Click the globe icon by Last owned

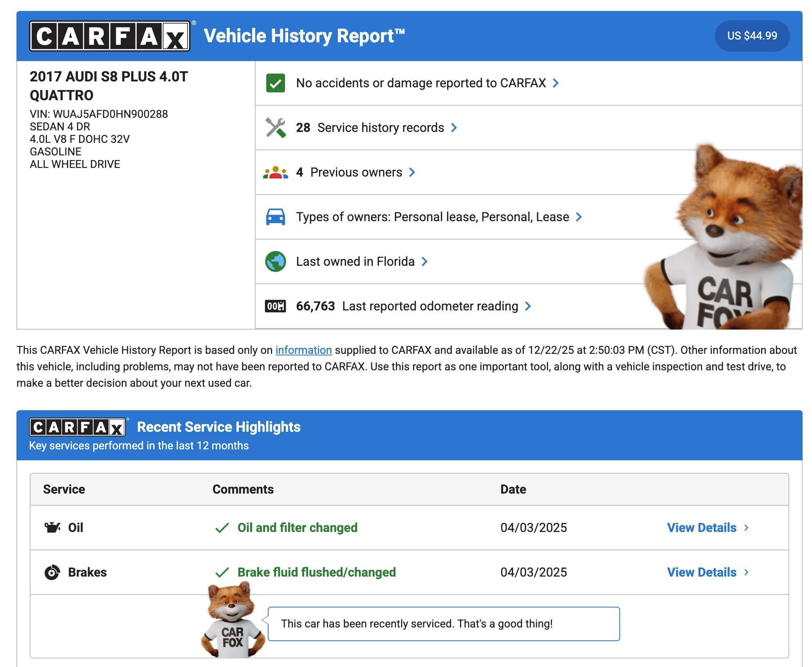(x=275, y=261)
